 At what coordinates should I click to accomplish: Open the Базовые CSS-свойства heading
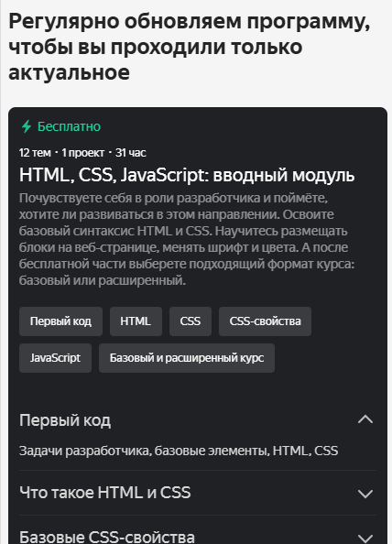point(107,537)
